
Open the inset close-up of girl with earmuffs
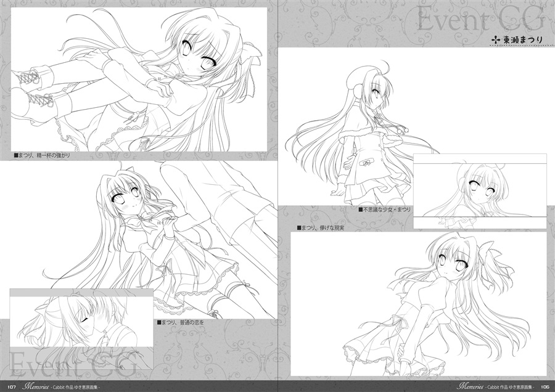(x=480, y=191)
